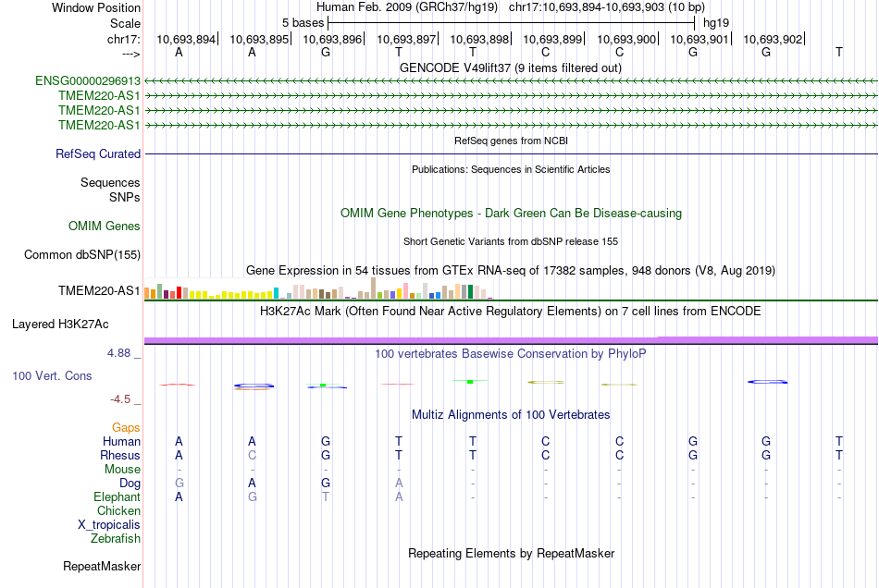The image size is (879, 588).
Task: Select the Mouse species row label
Action: click(123, 470)
